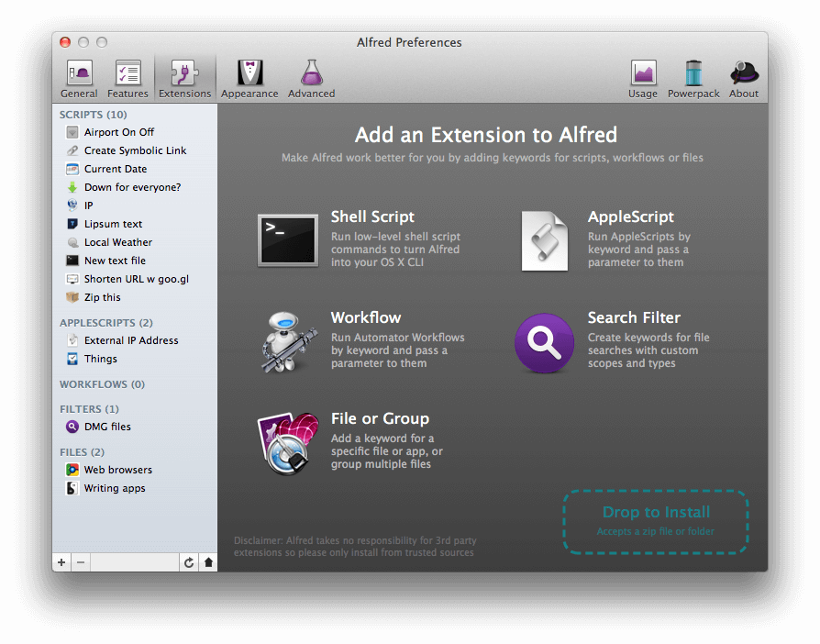Click the AppleScript scroll icon
This screenshot has height=644, width=820.
[544, 239]
